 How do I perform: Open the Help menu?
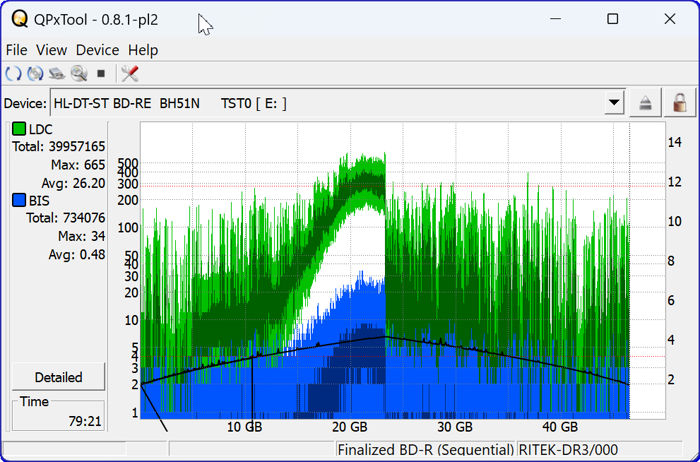click(143, 50)
